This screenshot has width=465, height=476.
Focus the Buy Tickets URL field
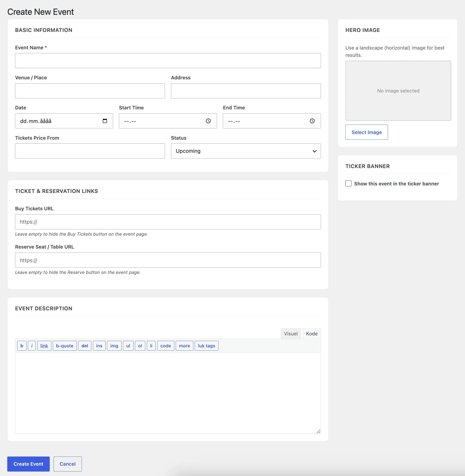coord(168,222)
